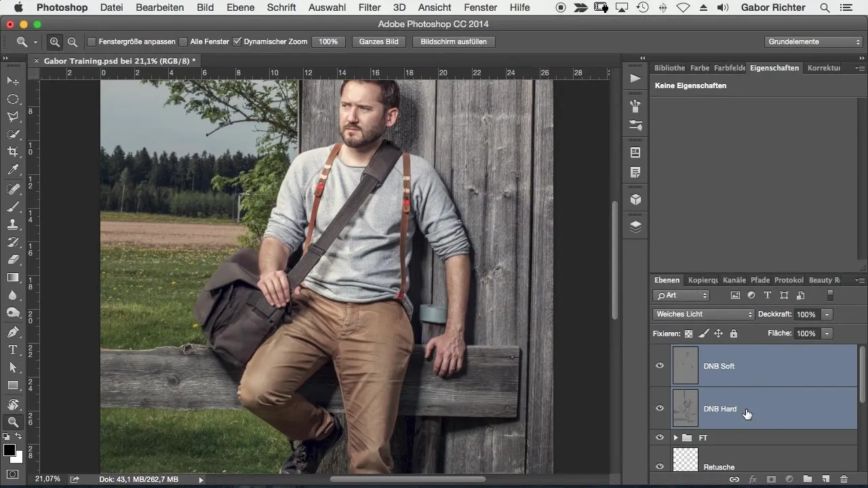Open the status bar info arrow
The width and height of the screenshot is (868, 488).
[x=201, y=479]
